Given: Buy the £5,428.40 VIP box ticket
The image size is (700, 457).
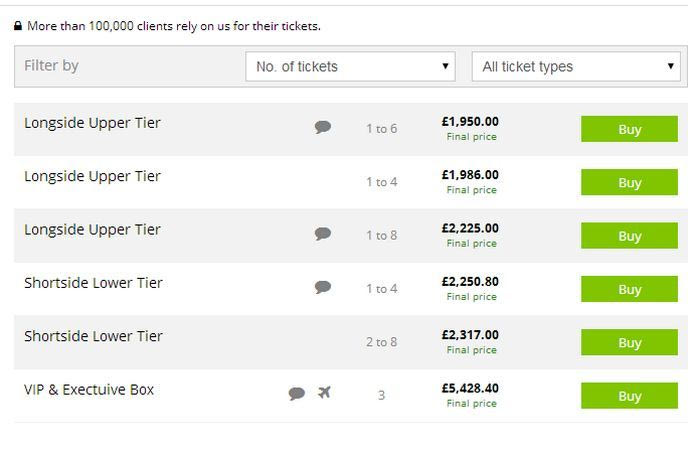Looking at the screenshot, I should pyautogui.click(x=629, y=396).
